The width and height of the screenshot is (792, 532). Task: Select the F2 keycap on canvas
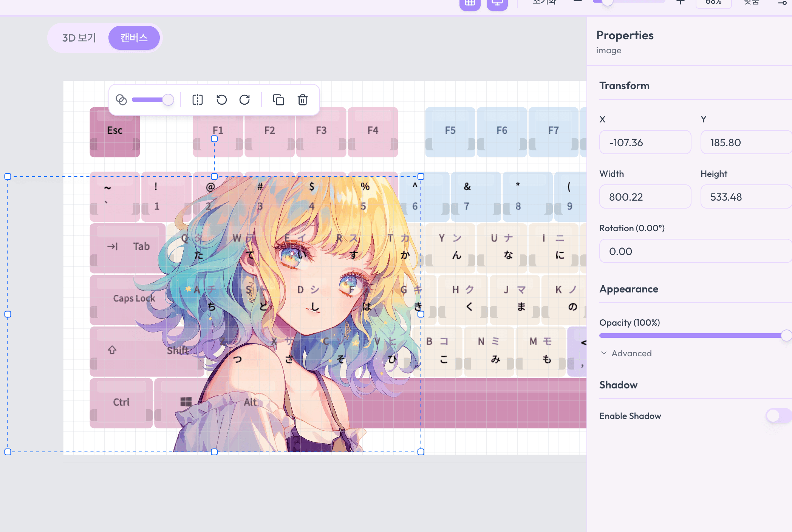click(269, 132)
